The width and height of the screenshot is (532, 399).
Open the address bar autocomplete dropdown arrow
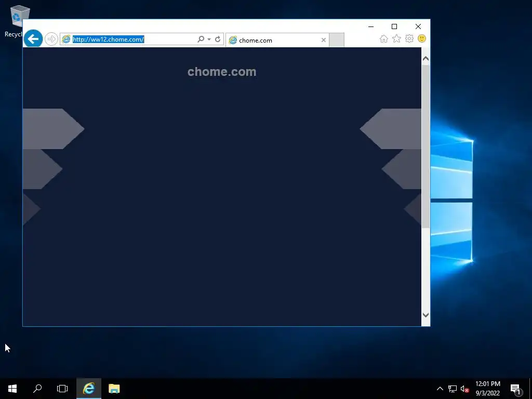point(209,39)
